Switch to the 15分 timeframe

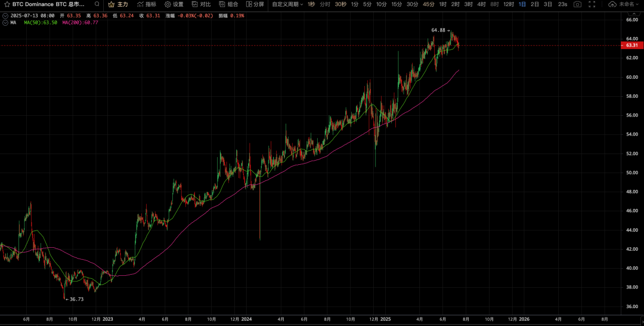[x=397, y=5]
